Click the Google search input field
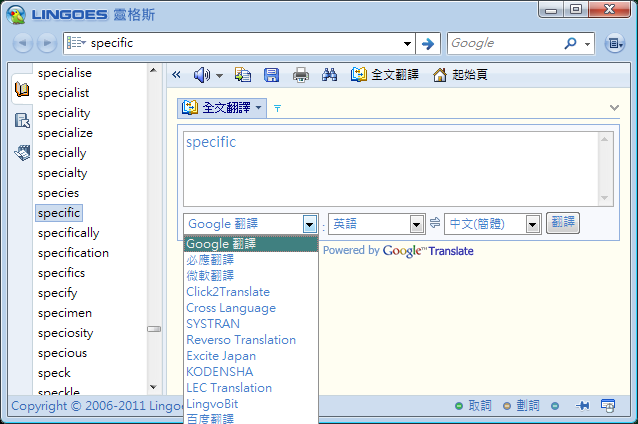This screenshot has width=638, height=424. 505,43
